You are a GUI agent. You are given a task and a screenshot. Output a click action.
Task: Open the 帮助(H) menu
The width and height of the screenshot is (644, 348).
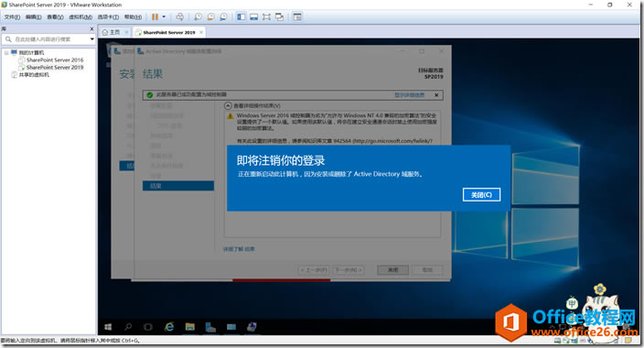tap(133, 16)
